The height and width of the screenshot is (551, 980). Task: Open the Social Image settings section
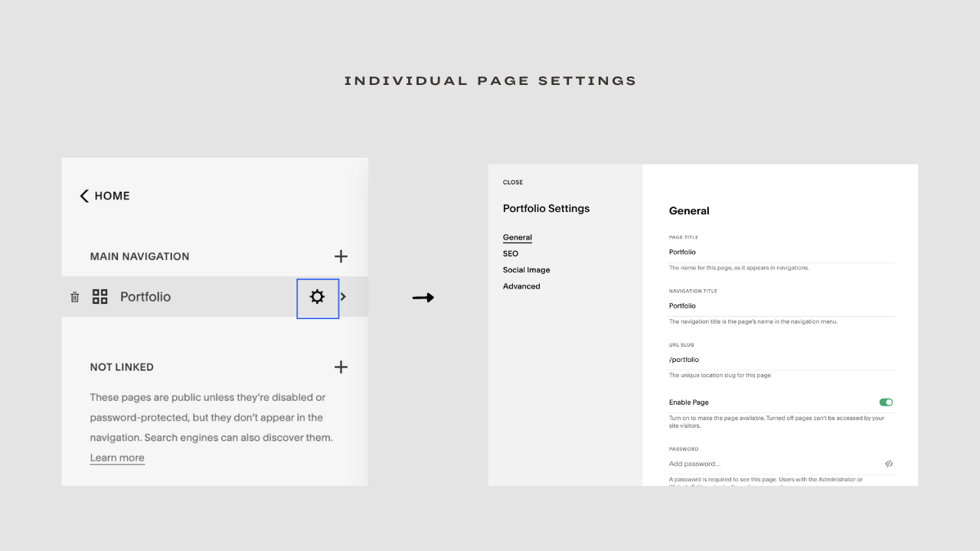[526, 269]
